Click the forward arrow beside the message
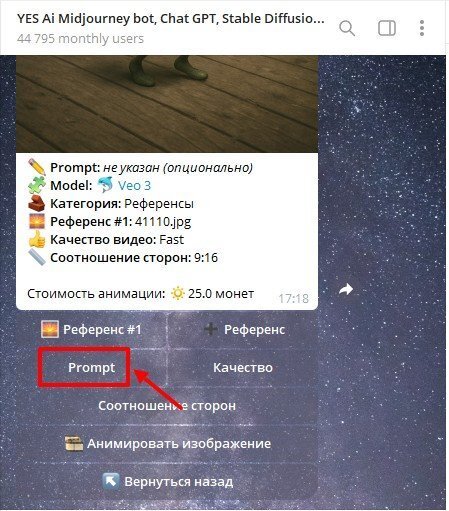The height and width of the screenshot is (511, 449). click(346, 289)
